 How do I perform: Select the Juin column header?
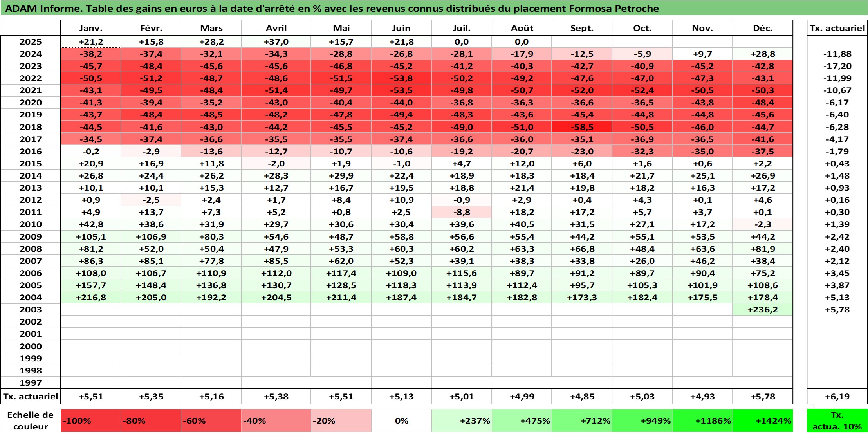(x=401, y=28)
